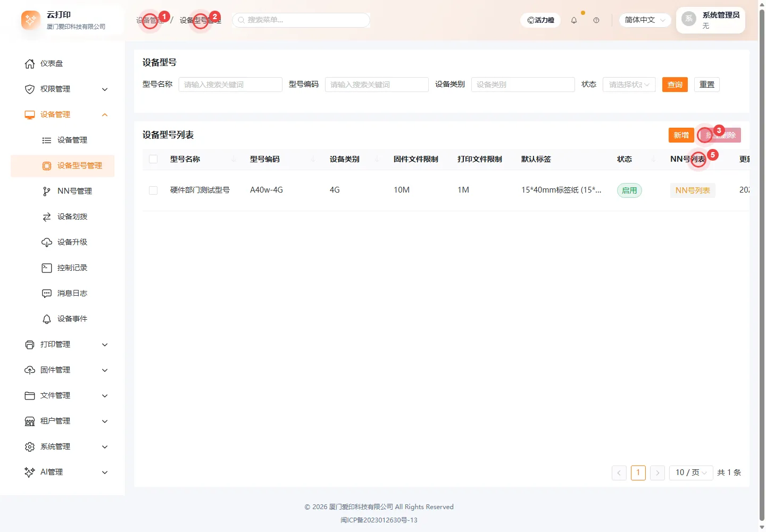Click the 控制记录 terminal icon
This screenshot has height=532, width=766.
coord(47,268)
